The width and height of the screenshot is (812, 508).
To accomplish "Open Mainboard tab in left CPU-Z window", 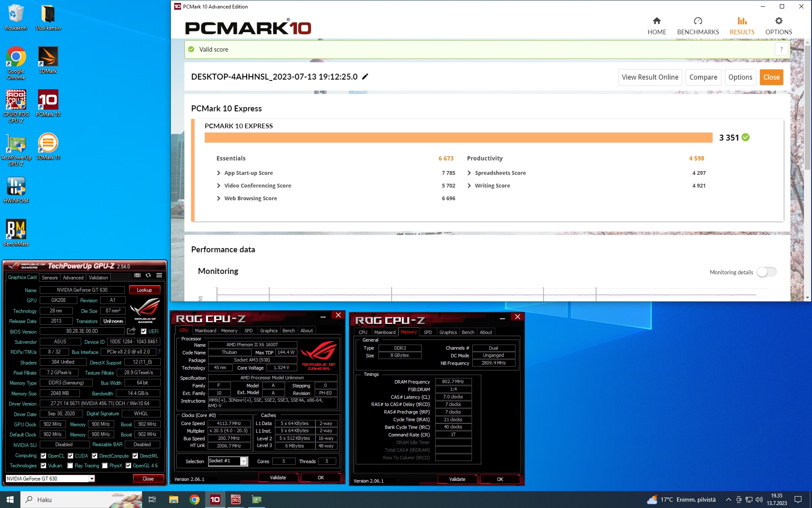I will (206, 331).
